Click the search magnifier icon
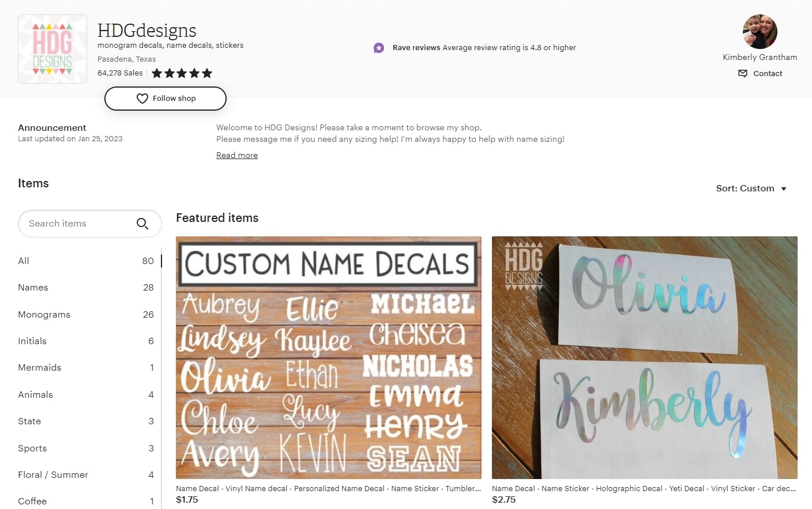The height and width of the screenshot is (509, 812). click(x=142, y=224)
